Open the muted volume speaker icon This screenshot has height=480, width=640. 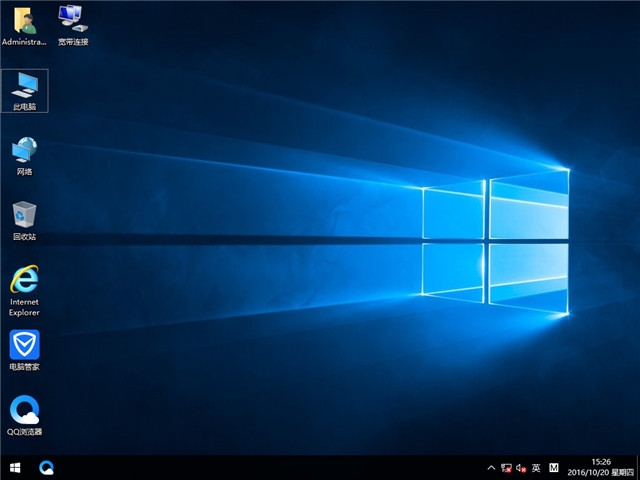click(x=521, y=467)
